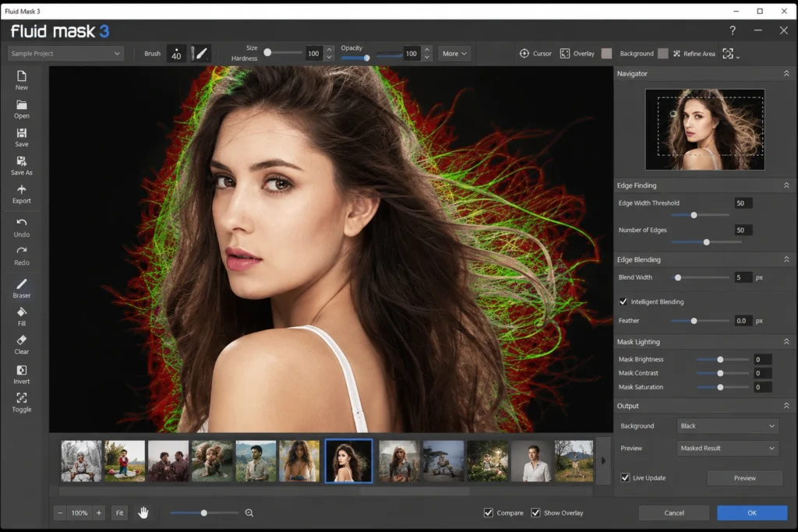This screenshot has width=798, height=532.
Task: Click the Blend Width value field
Action: (x=743, y=277)
